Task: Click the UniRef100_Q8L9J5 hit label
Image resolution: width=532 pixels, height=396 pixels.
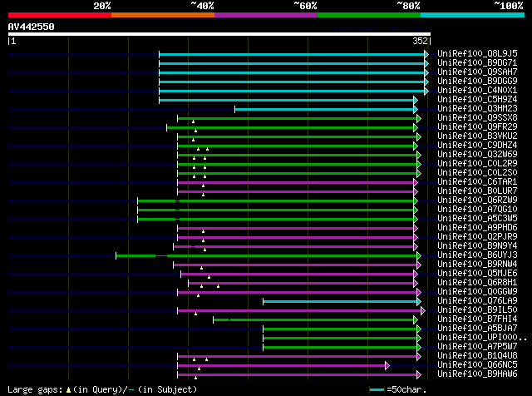Action: coord(477,54)
